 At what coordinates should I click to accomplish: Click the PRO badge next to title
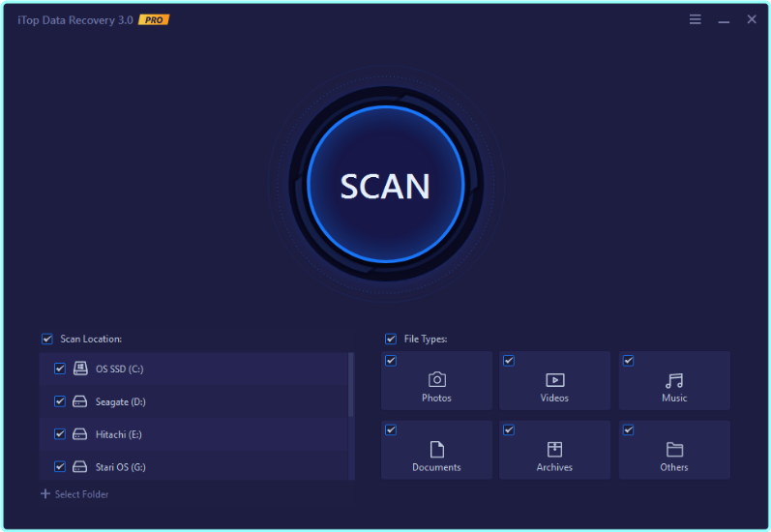(x=154, y=19)
